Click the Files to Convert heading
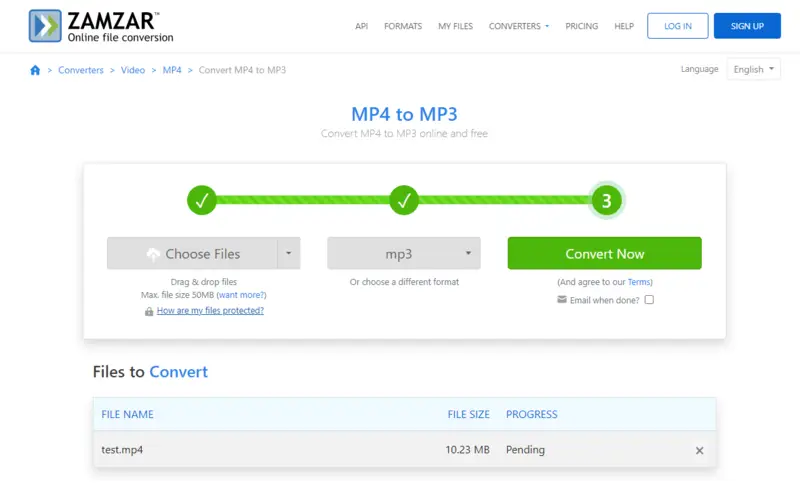 click(x=150, y=372)
